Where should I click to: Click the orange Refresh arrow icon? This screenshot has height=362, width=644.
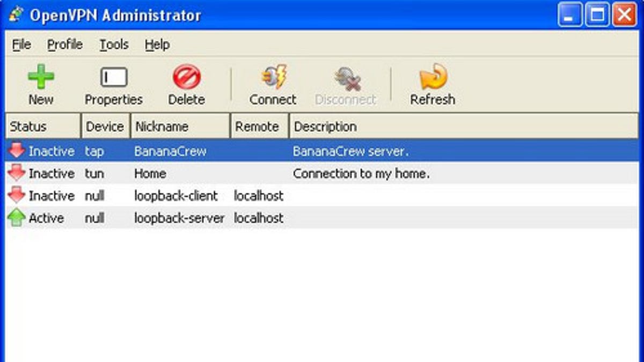(433, 77)
